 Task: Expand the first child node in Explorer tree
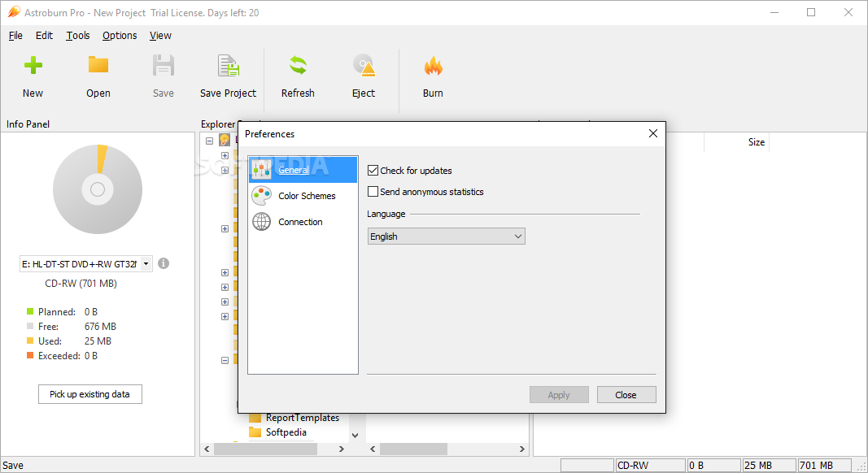pyautogui.click(x=225, y=155)
